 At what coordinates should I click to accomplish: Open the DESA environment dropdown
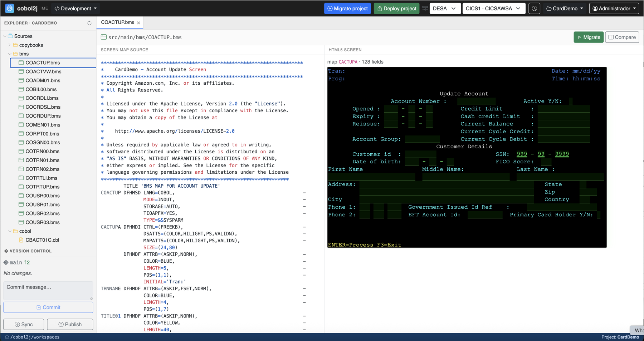445,9
